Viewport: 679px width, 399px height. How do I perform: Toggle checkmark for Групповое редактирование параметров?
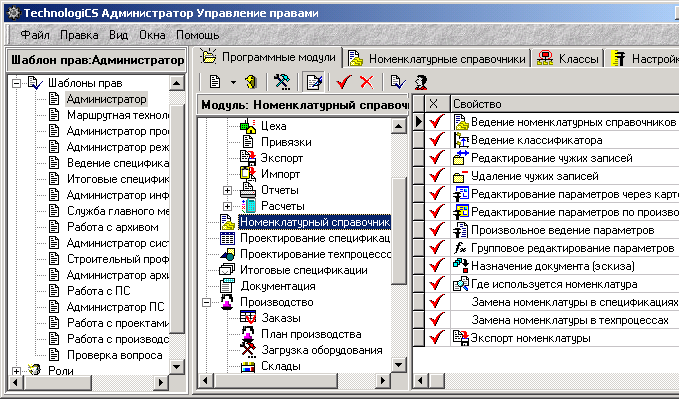[x=437, y=248]
